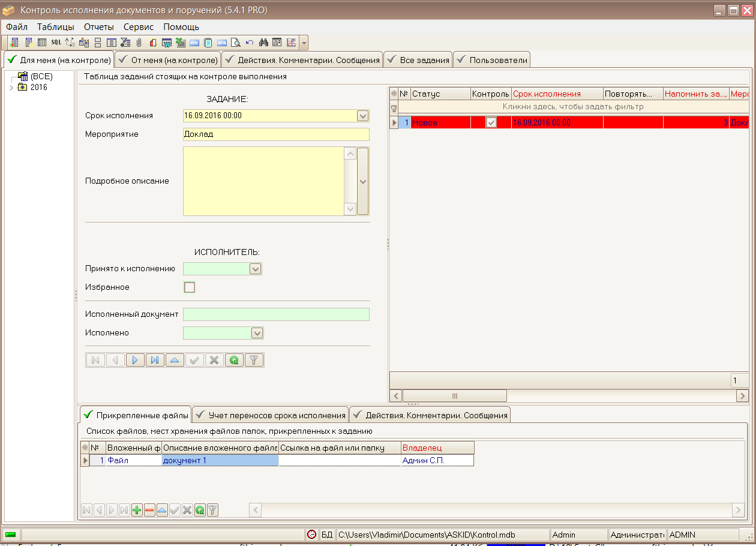Add attached file with green plus button

point(137,510)
